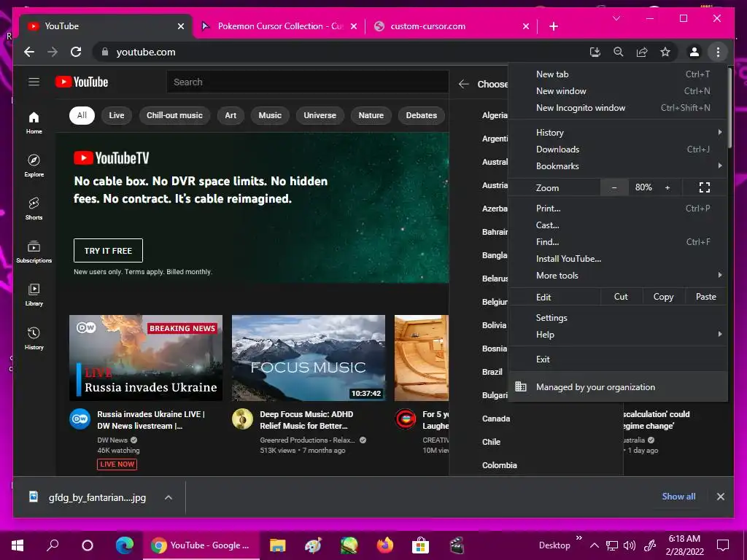Open Settings from Chrome menu
This screenshot has width=747, height=560.
click(617, 318)
